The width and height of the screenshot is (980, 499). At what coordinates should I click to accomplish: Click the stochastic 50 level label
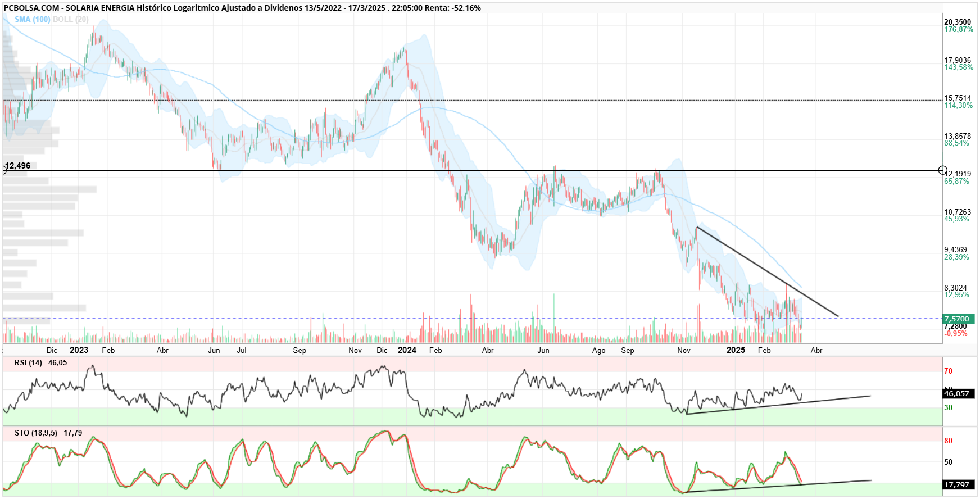[x=949, y=462]
